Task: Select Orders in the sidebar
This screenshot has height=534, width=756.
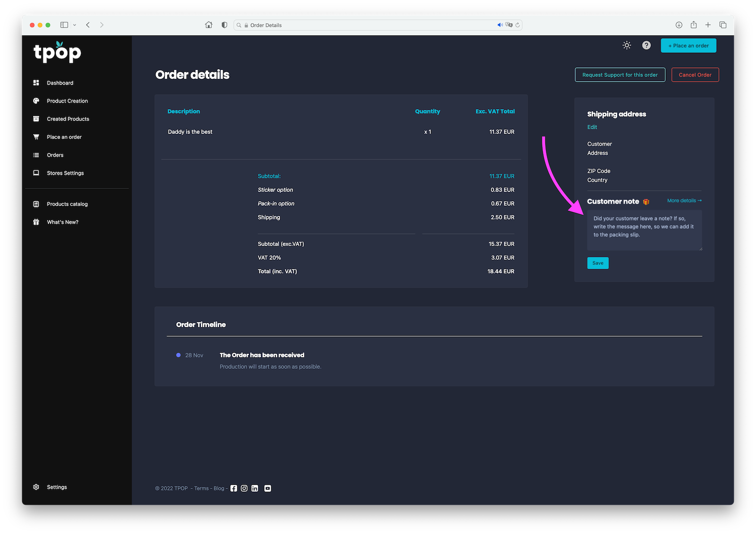Action: coord(55,155)
